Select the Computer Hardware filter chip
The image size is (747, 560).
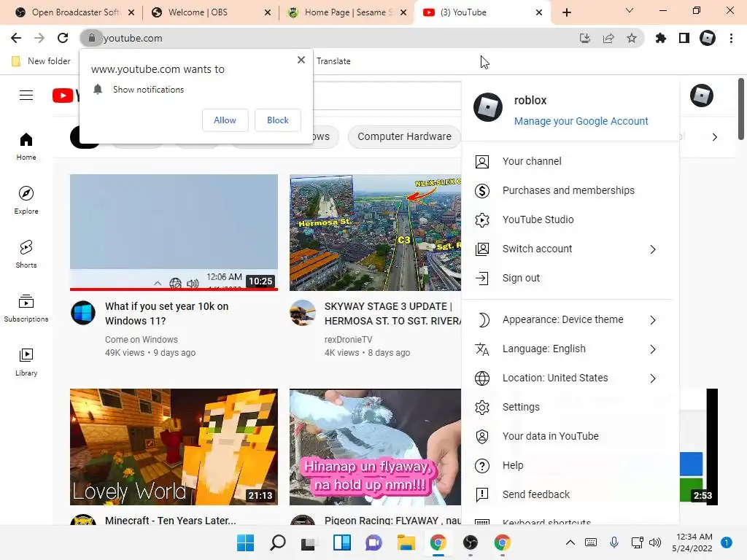click(x=404, y=136)
